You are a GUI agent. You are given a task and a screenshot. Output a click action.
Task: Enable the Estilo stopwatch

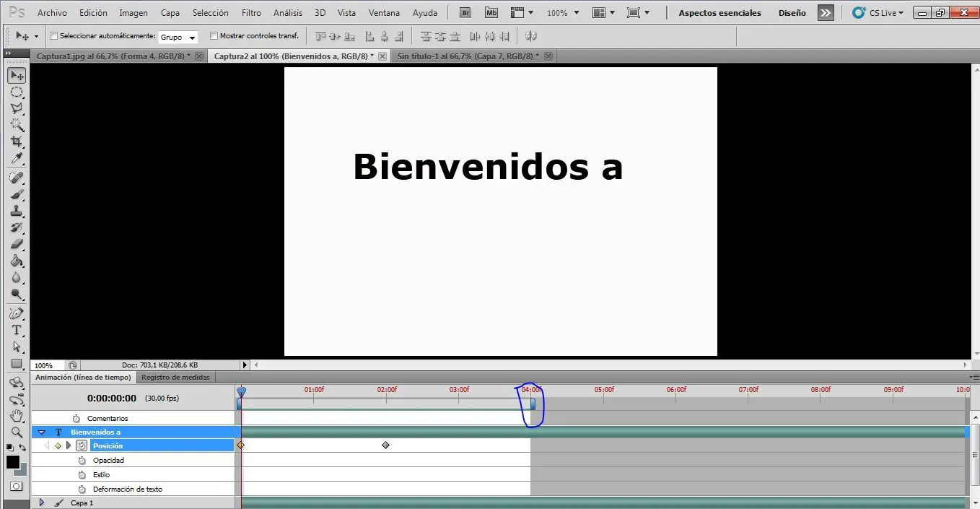pos(82,474)
